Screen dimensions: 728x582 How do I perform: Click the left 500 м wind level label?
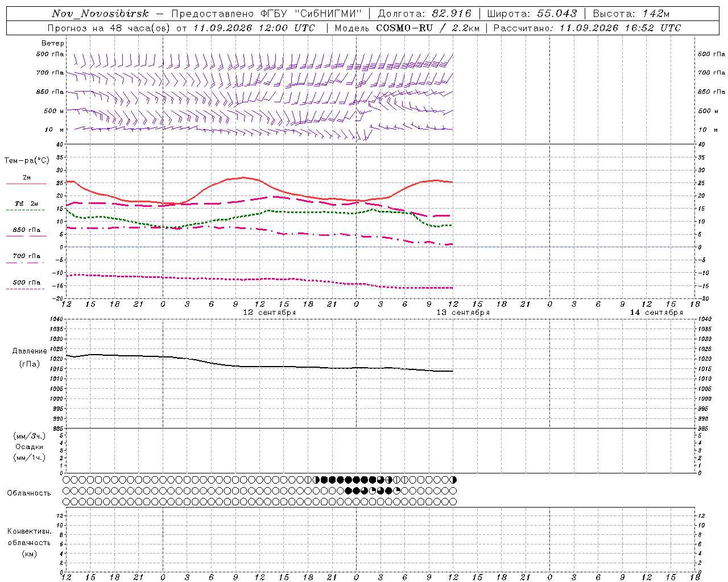point(54,111)
